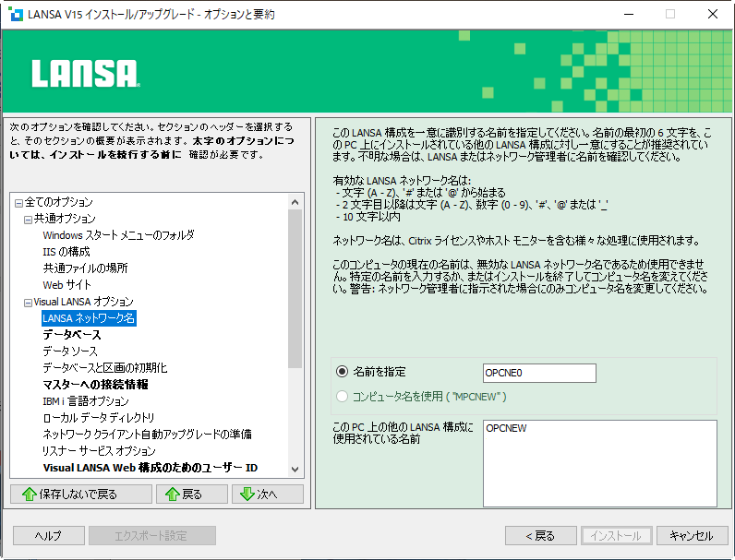
Task: Minimize the installer window
Action: (x=629, y=14)
